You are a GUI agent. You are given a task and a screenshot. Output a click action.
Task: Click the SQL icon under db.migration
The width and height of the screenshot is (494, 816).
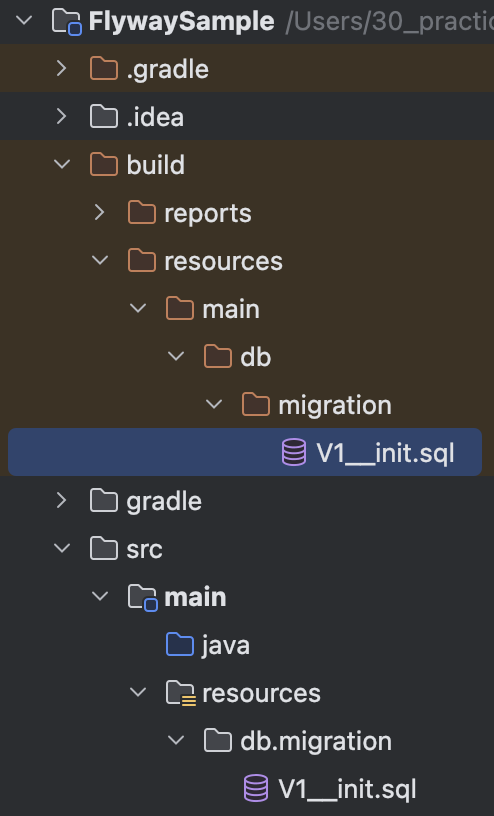coord(256,788)
